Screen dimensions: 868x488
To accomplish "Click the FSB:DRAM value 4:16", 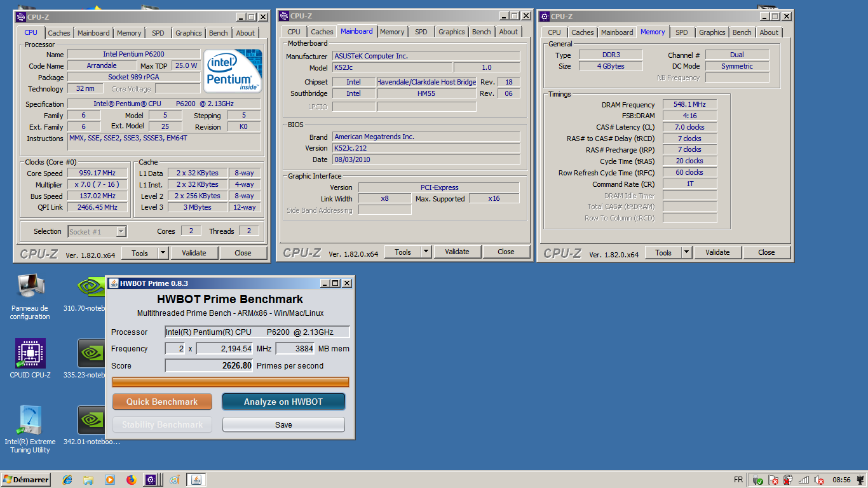I will (x=689, y=116).
